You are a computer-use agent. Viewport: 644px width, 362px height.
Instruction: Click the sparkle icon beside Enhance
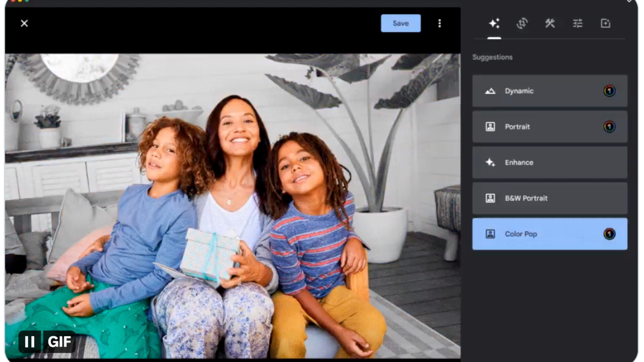click(x=490, y=162)
